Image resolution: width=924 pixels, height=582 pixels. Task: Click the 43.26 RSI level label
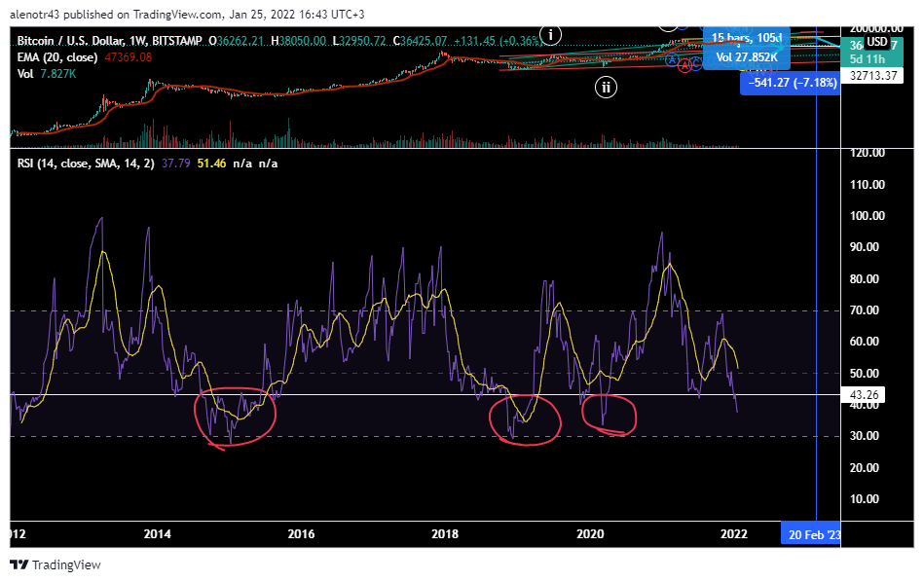pyautogui.click(x=864, y=395)
